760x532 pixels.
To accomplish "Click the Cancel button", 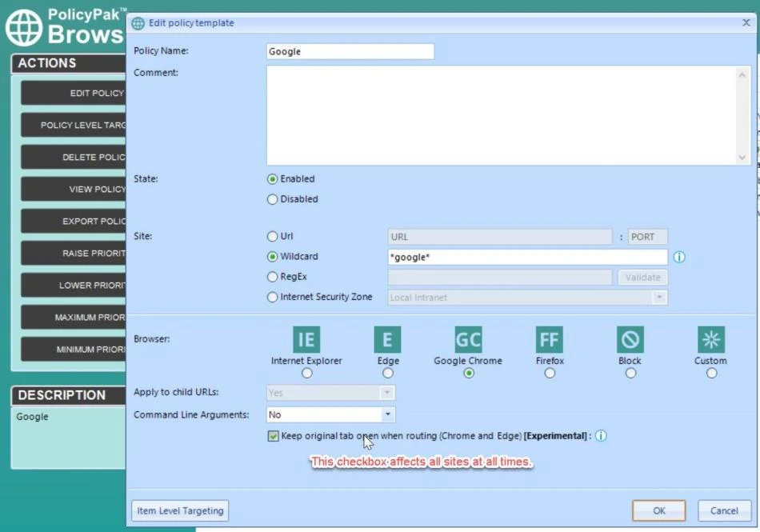I will point(724,510).
